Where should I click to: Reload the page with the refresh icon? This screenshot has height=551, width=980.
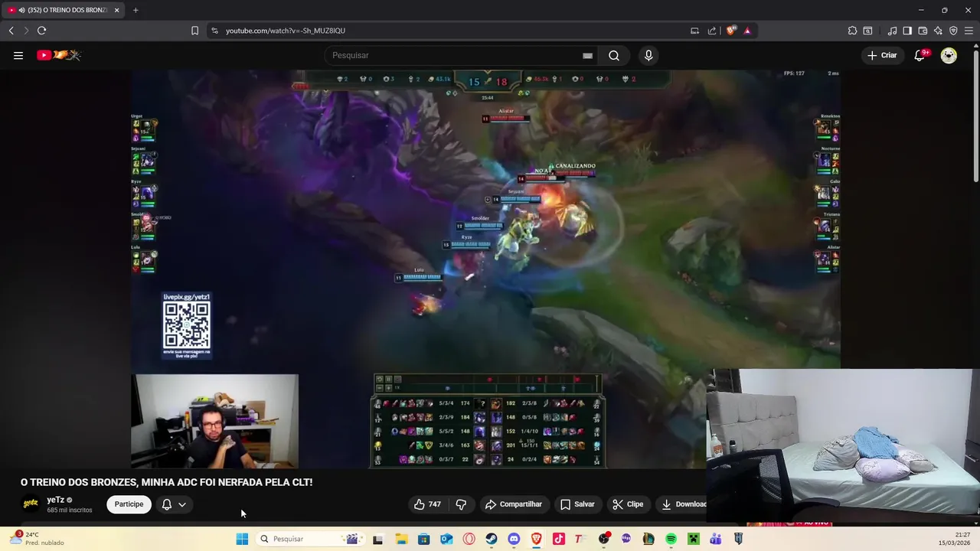[41, 31]
